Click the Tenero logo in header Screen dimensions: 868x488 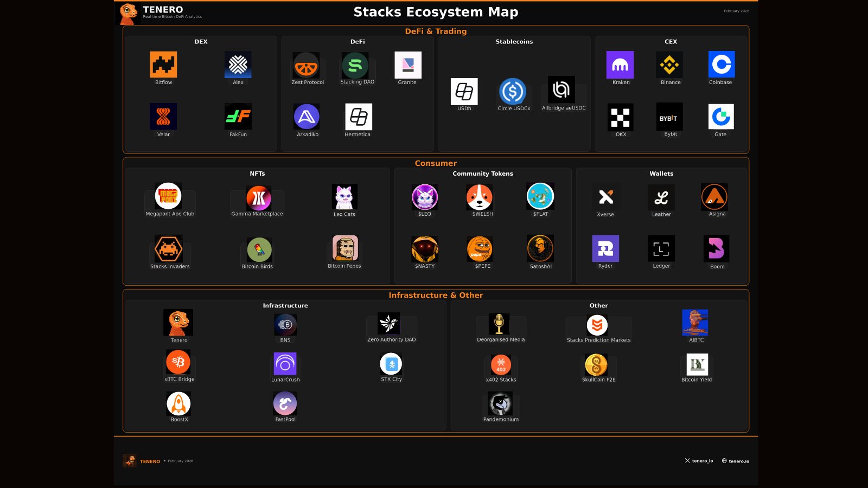pyautogui.click(x=129, y=13)
